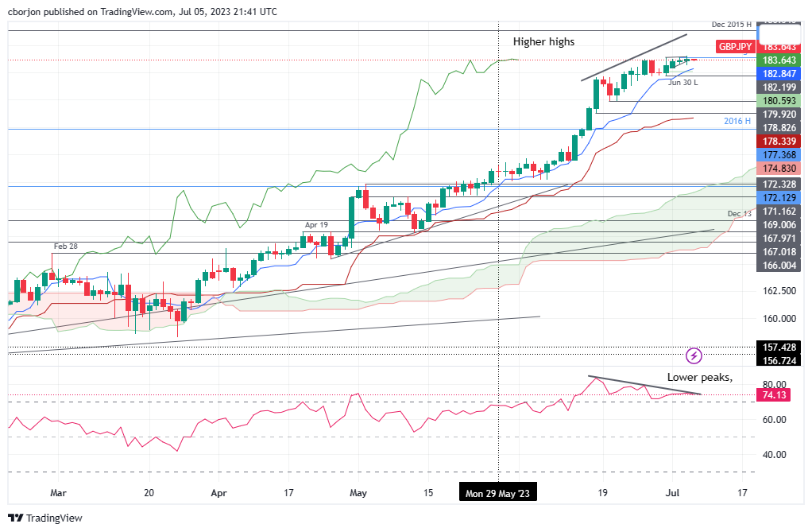Click the 'Dec 13' level label

point(739,214)
